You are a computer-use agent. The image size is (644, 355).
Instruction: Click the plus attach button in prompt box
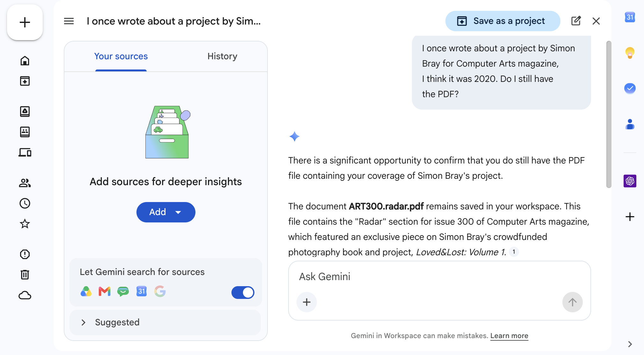point(307,302)
